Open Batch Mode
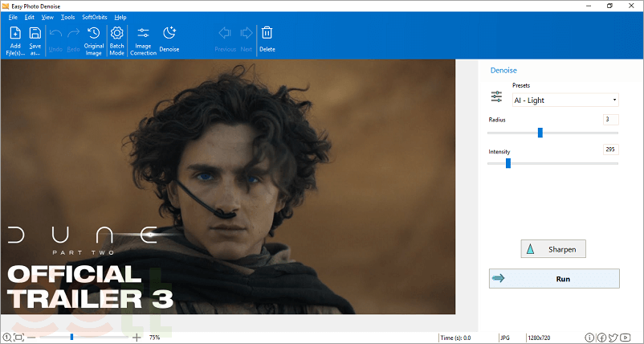 (117, 39)
